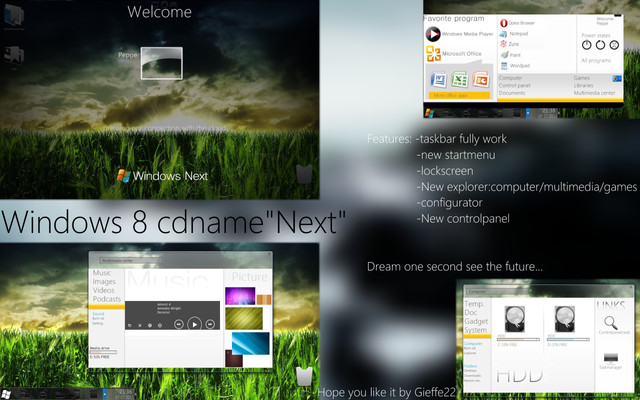Click the Sound link in Multimedia center
Image resolution: width=640 pixels, height=400 pixels.
(98, 314)
